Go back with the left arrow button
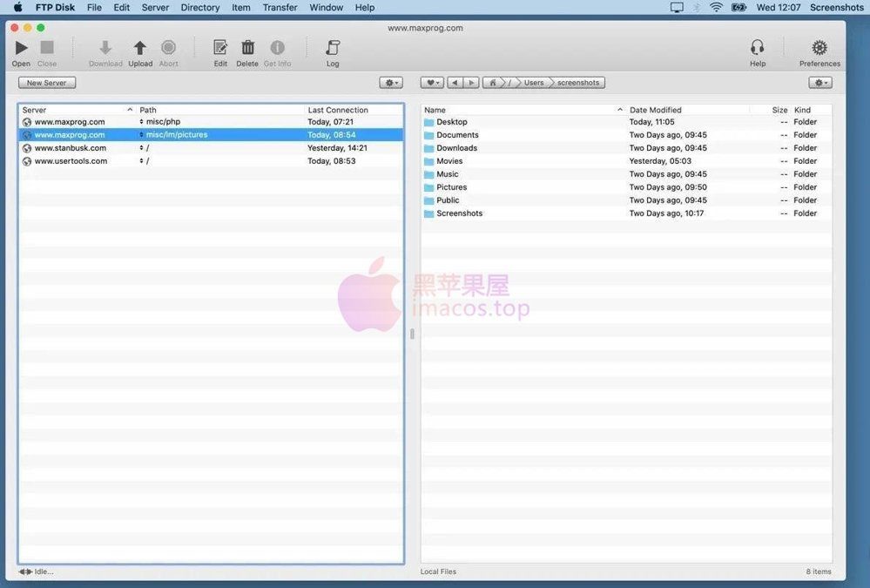870x588 pixels. coord(455,83)
